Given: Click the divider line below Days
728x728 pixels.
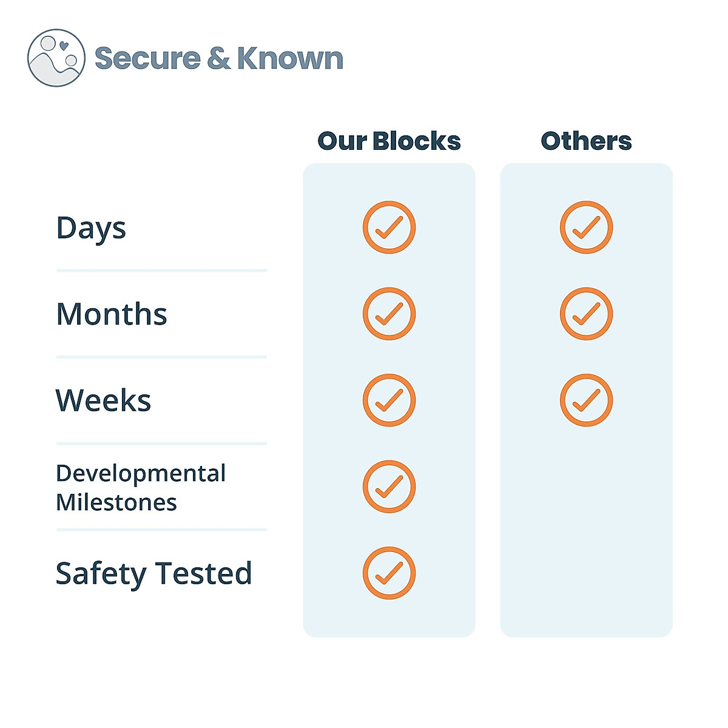Looking at the screenshot, I should 161,271.
